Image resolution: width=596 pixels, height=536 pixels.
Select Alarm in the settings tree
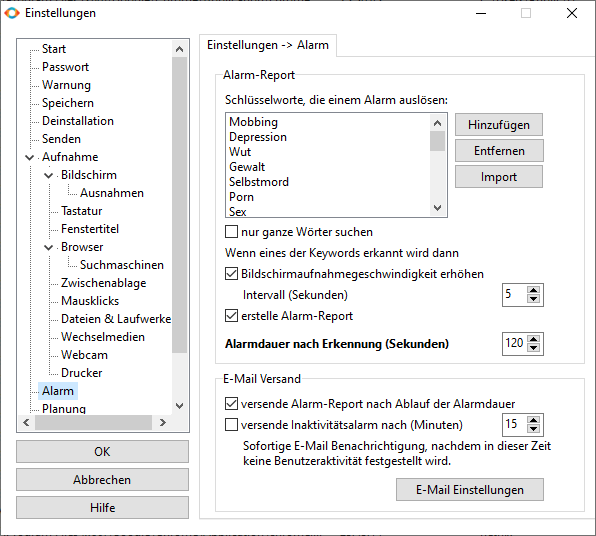coord(58,391)
